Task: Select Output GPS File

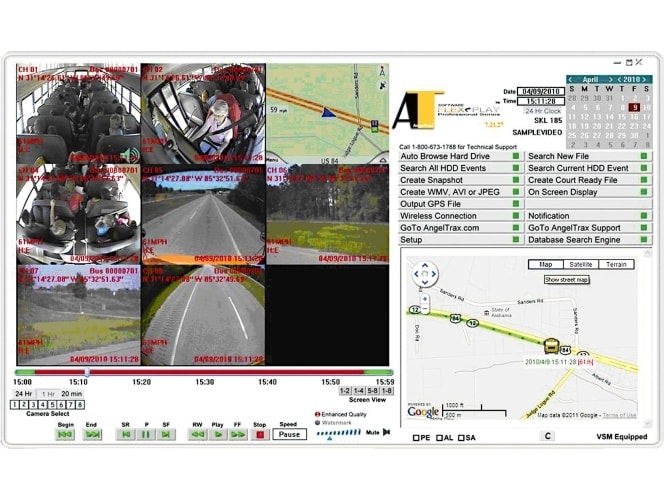Action: click(x=461, y=204)
